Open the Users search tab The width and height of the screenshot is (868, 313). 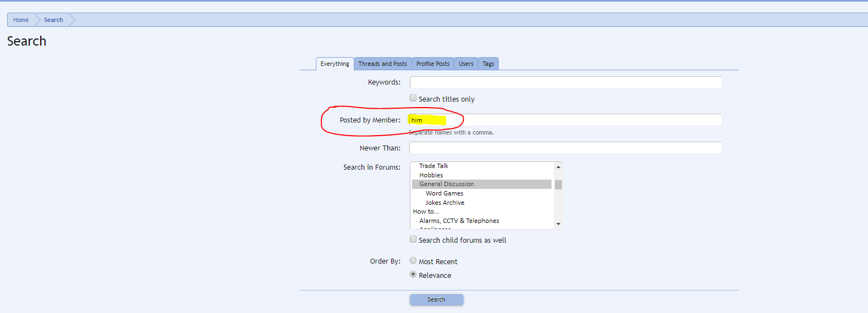point(466,64)
